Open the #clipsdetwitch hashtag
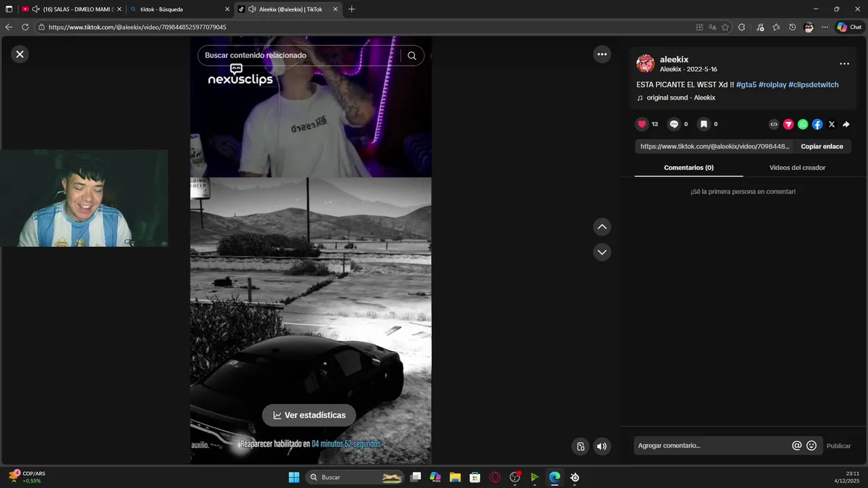Image resolution: width=868 pixels, height=488 pixels. coord(814,85)
